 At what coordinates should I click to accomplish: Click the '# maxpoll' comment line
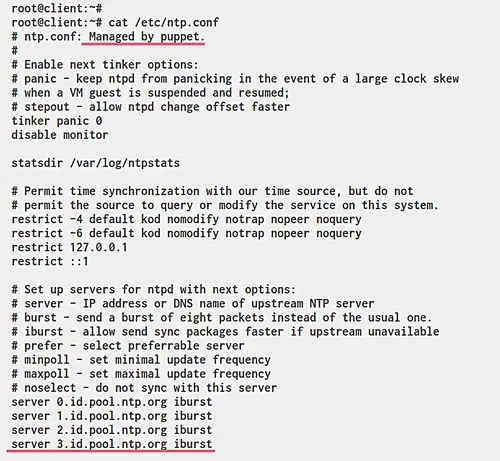(141, 374)
